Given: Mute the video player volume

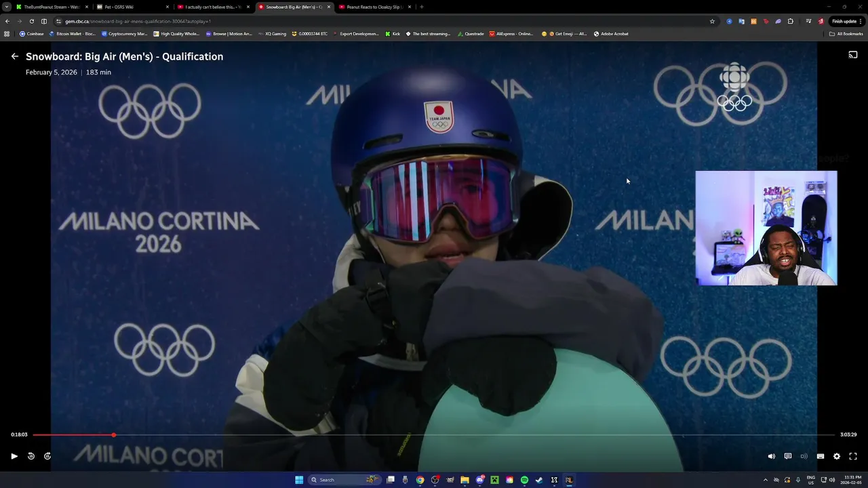Looking at the screenshot, I should (771, 456).
